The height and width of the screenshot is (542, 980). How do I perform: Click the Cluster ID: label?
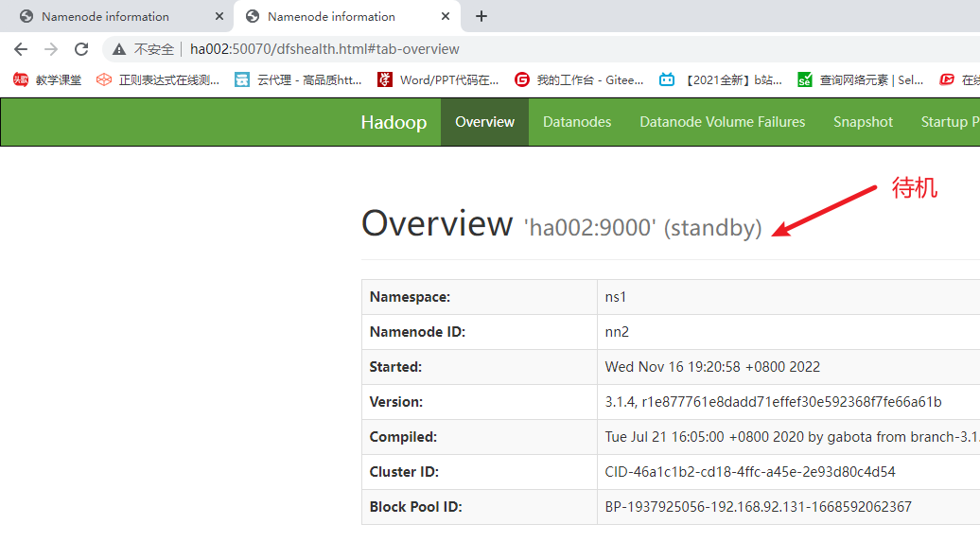[x=404, y=472]
